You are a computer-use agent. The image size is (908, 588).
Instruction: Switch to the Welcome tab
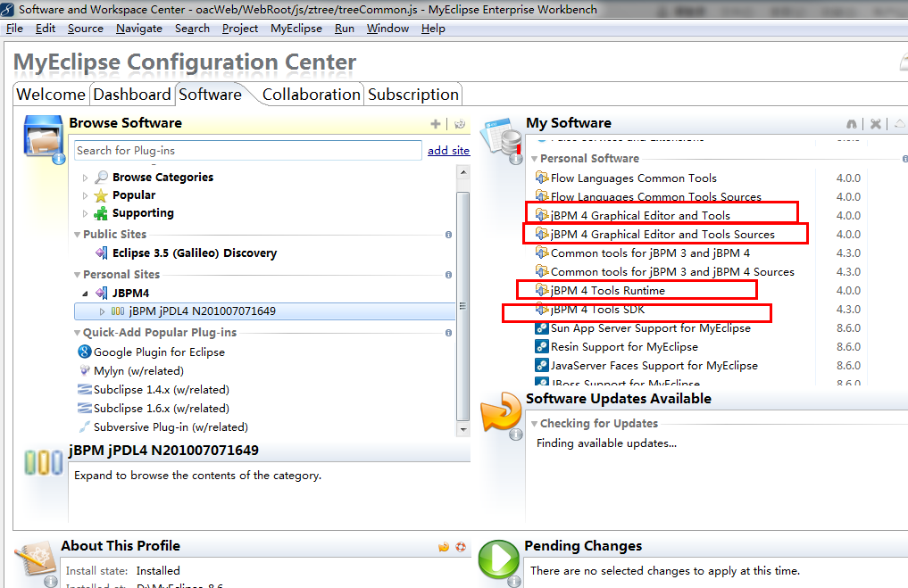[51, 95]
